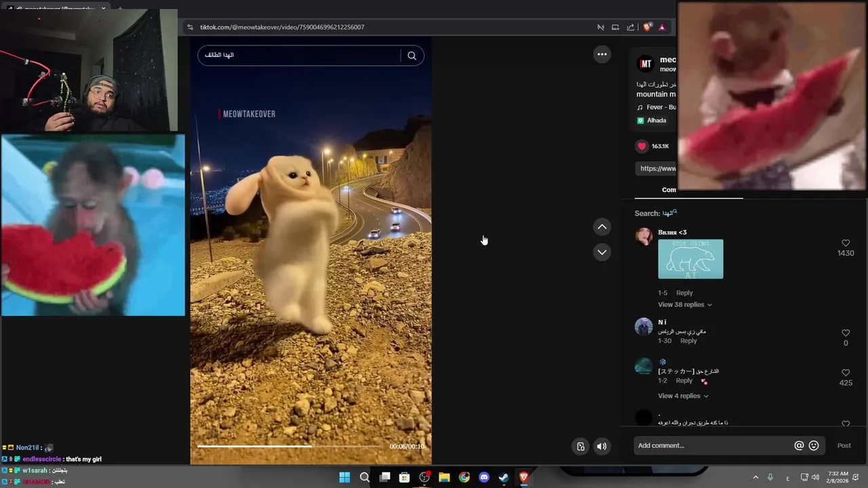The width and height of the screenshot is (868, 488).
Task: Click the auto-scroll icon beside volume
Action: point(580,446)
